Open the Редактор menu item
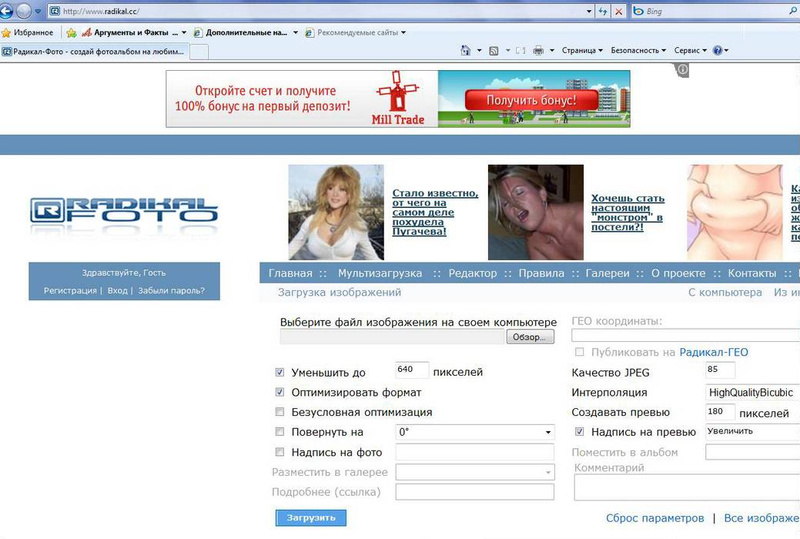This screenshot has height=539, width=800. click(x=472, y=273)
